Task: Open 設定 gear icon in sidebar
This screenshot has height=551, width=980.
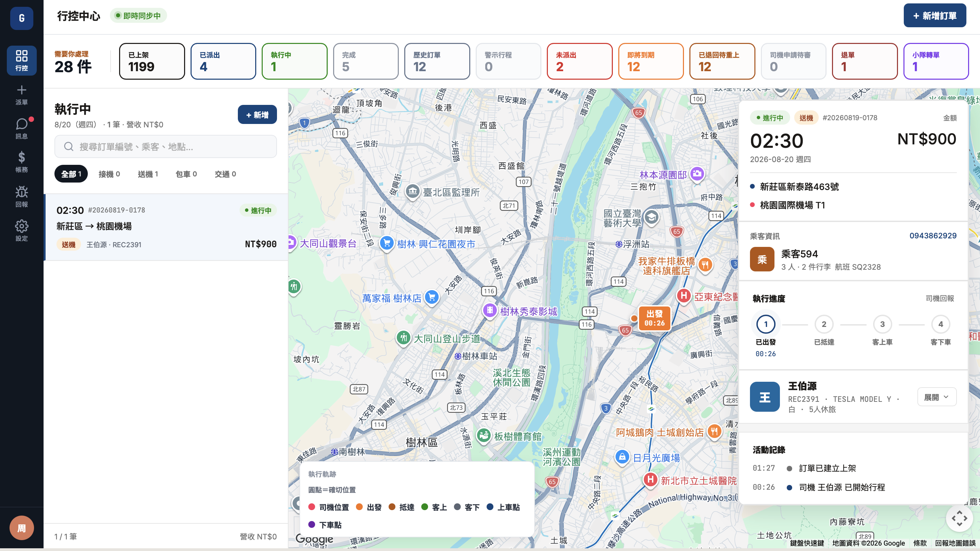Action: pyautogui.click(x=22, y=230)
